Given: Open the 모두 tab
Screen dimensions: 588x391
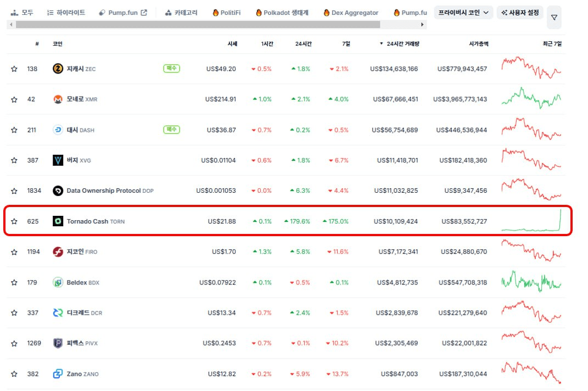Looking at the screenshot, I should point(22,13).
